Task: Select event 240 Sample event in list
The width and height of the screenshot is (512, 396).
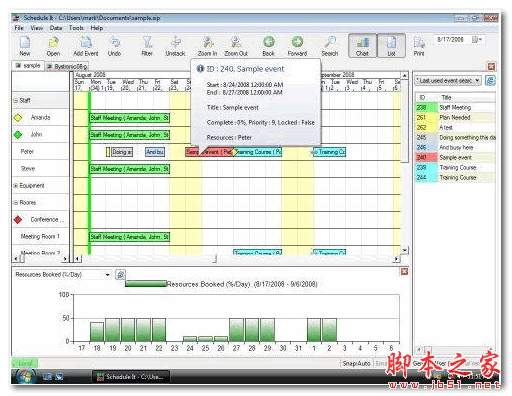Action: (x=455, y=157)
